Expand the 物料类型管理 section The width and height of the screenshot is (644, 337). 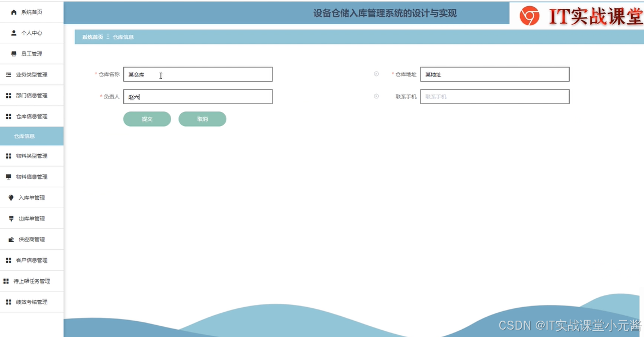click(x=32, y=156)
